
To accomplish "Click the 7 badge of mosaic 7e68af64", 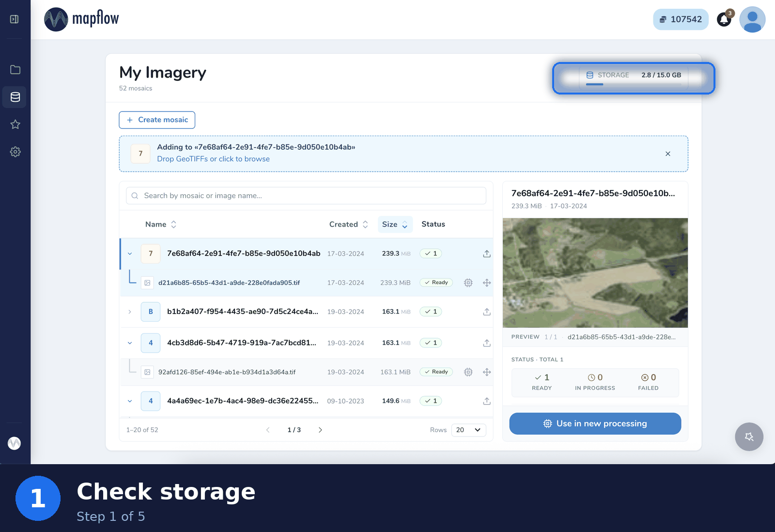I will (x=151, y=254).
